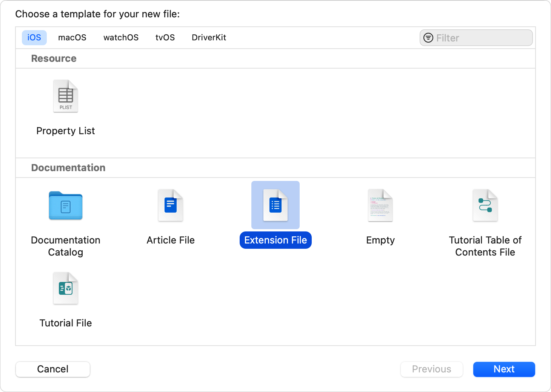The height and width of the screenshot is (392, 551).
Task: Cancel the new file dialog
Action: [x=53, y=369]
